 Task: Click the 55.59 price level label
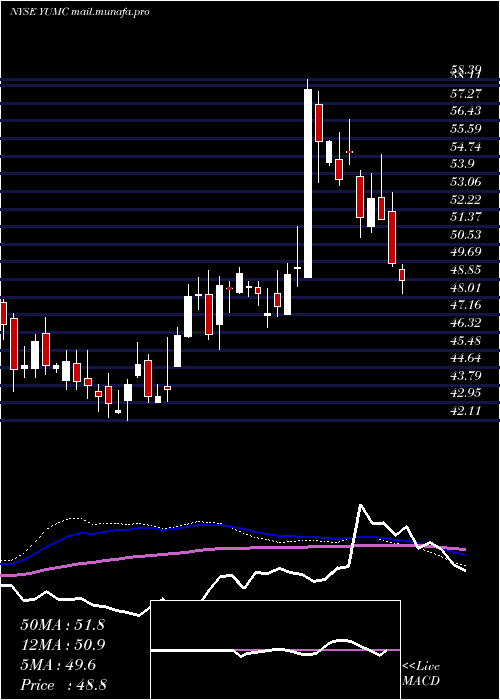(466, 129)
